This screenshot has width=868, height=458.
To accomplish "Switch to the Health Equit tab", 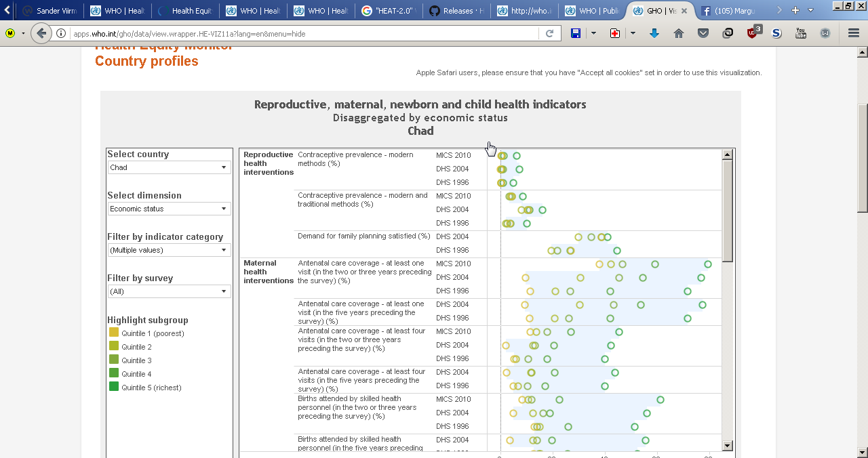I will pyautogui.click(x=185, y=11).
